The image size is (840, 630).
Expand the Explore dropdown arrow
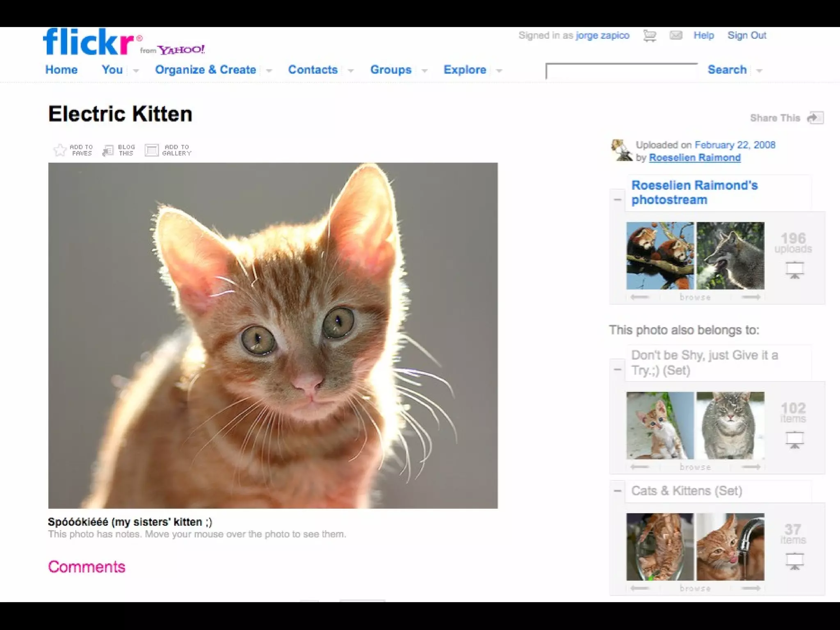pos(499,71)
